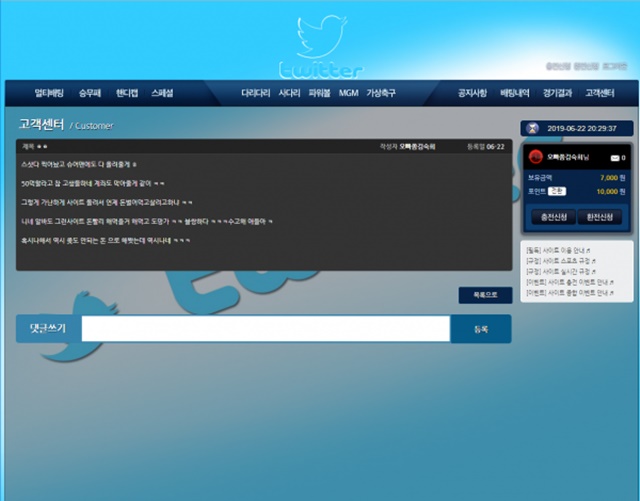Open the [이벤트] 사이트 충전 이벤트 안내 notice

tap(570, 282)
